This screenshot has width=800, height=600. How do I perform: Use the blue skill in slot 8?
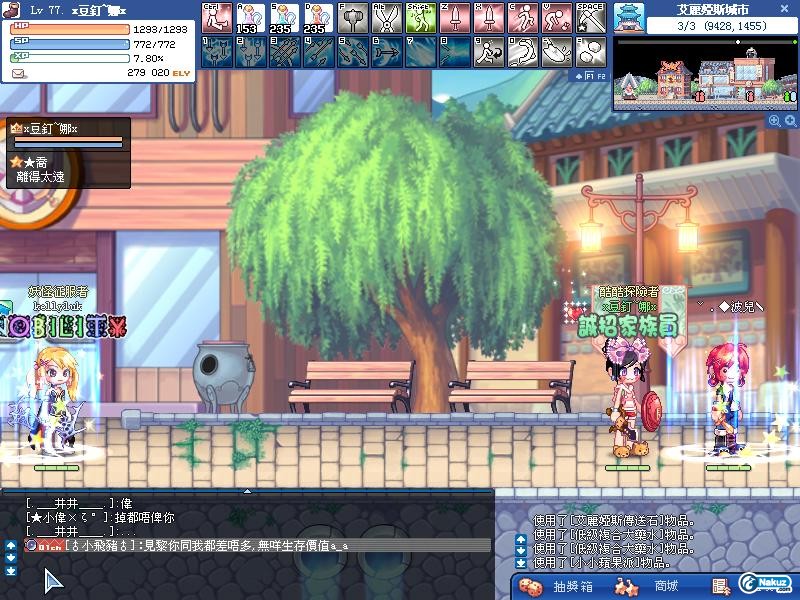coord(455,52)
